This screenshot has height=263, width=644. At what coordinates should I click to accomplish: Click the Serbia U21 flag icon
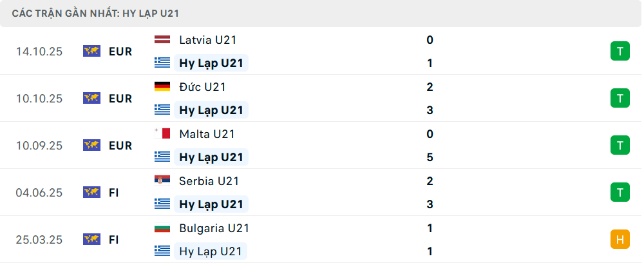tap(162, 181)
